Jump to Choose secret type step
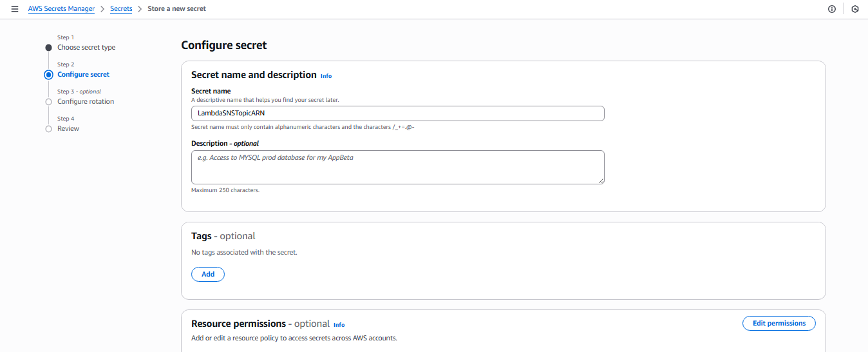Image resolution: width=868 pixels, height=352 pixels. coord(86,48)
